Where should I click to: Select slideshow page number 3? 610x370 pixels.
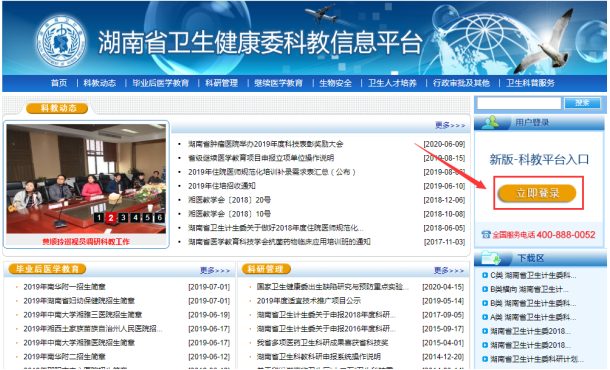click(x=123, y=217)
